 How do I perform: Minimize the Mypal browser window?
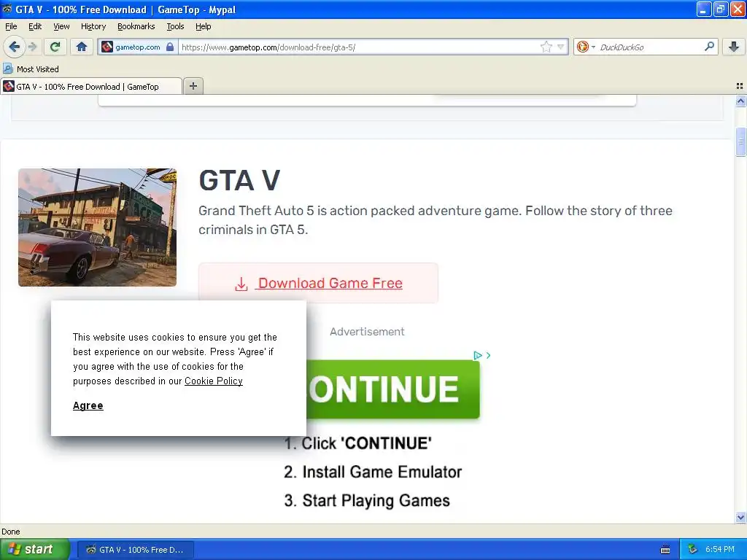(x=704, y=9)
